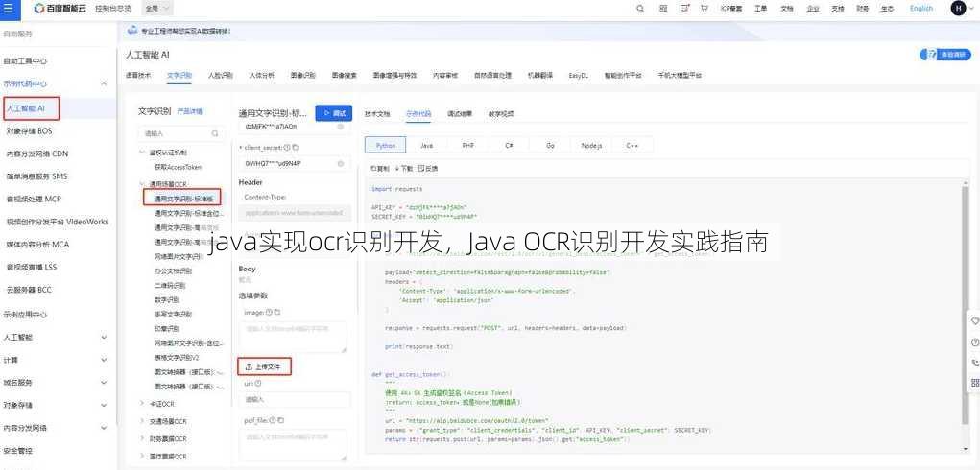Image resolution: width=980 pixels, height=470 pixels.
Task: Expand the 卡证OCR tree node
Action: pyautogui.click(x=142, y=404)
